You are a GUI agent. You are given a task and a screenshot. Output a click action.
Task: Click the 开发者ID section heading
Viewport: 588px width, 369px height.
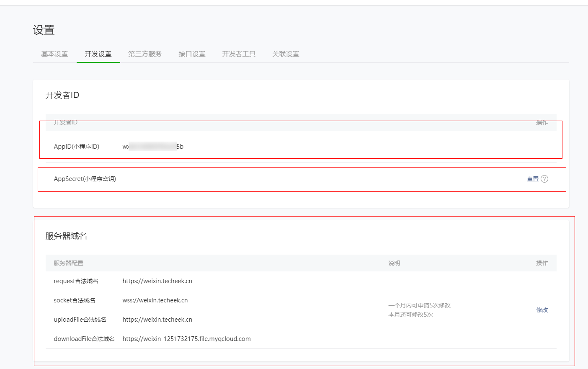pos(62,95)
